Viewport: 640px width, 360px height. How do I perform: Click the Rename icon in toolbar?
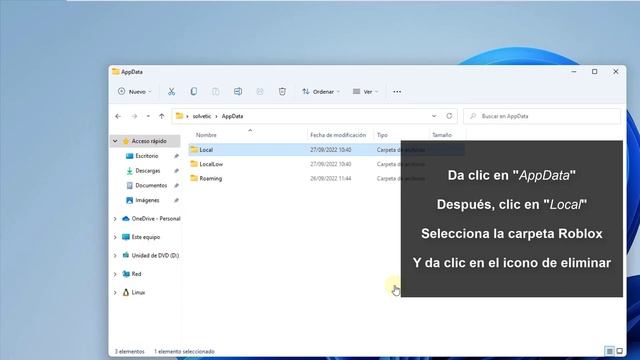(x=238, y=91)
